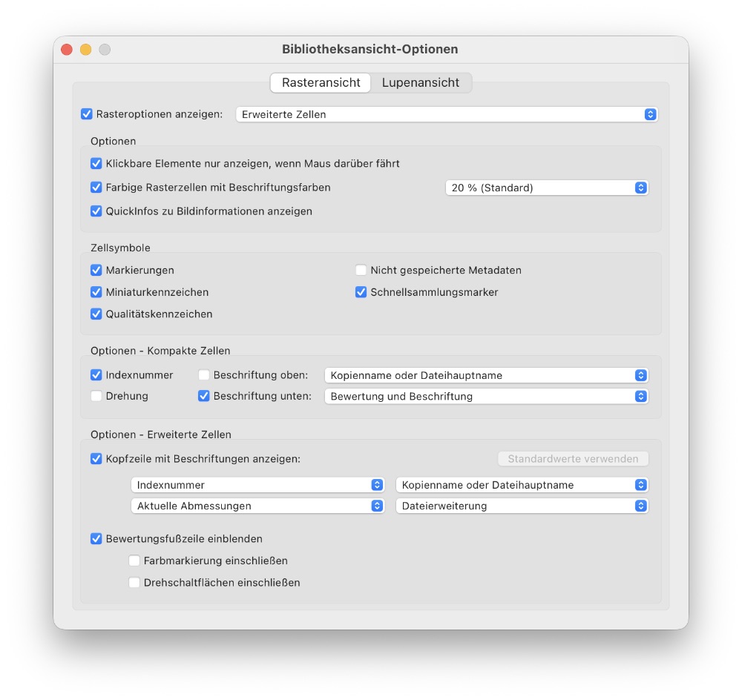
Task: Disable Klickbare Elemente nur anzeigen option
Action: tap(96, 163)
